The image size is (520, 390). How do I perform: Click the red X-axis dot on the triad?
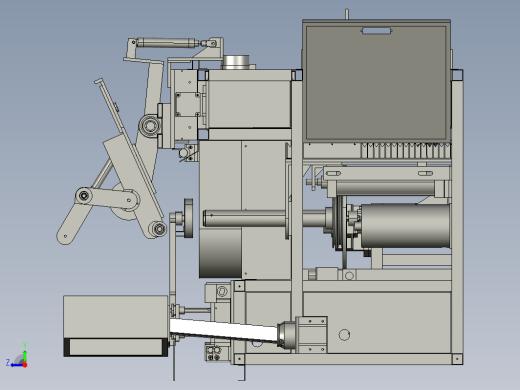click(25, 365)
